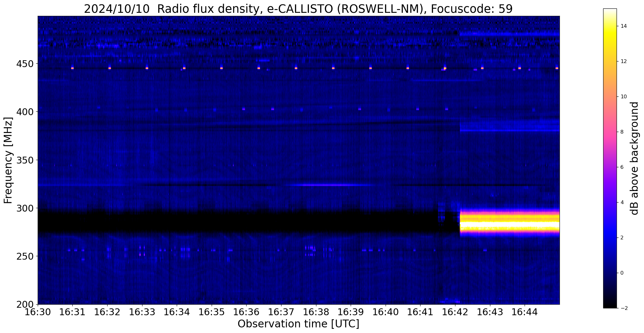Click the black bottom end of the colorbar
The width and height of the screenshot is (644, 333).
tap(610, 305)
